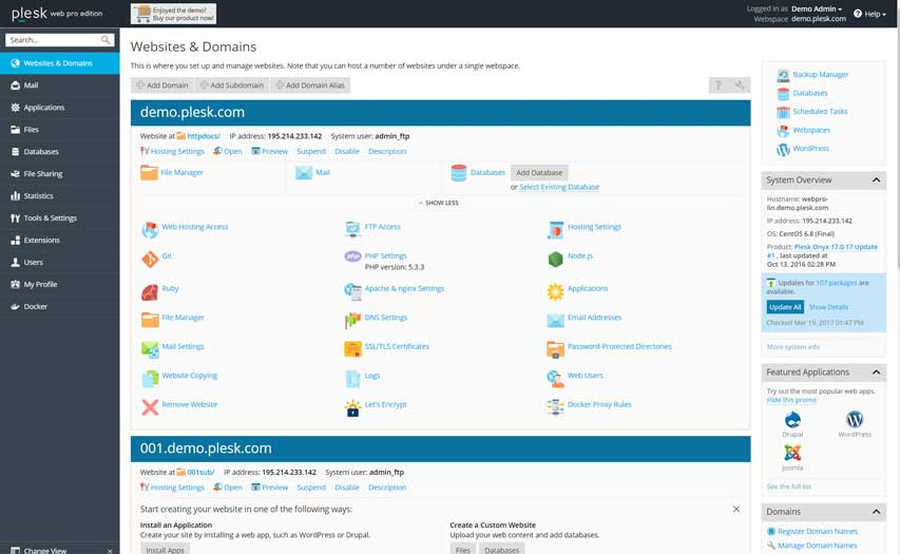Open PHP Settings icon
This screenshot has width=900, height=554.
(x=352, y=257)
